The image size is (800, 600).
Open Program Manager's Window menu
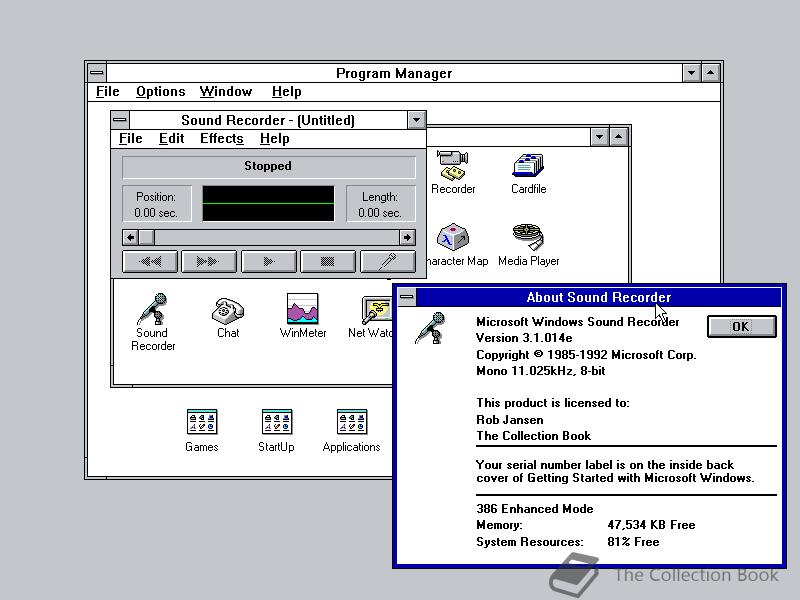pos(226,92)
